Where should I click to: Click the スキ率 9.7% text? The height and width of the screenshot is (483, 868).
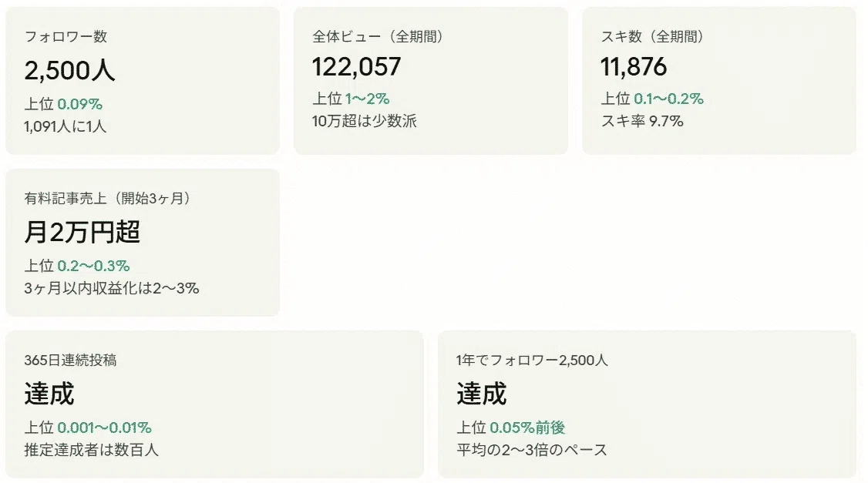click(642, 121)
